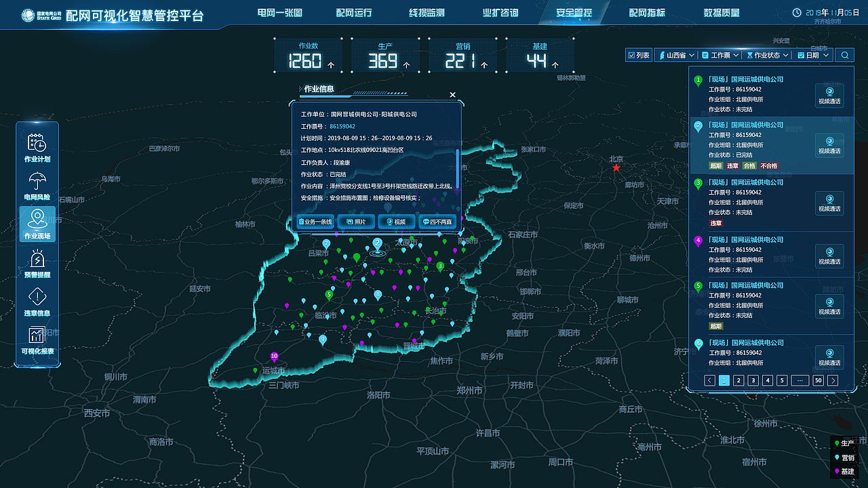Click the red star at 北京
868x488 pixels.
coord(616,167)
